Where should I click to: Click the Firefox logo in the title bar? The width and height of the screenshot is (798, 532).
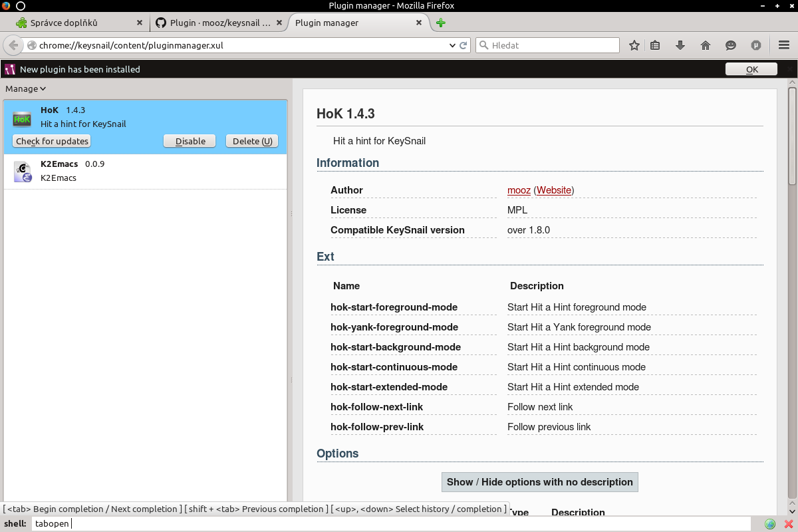[7, 6]
